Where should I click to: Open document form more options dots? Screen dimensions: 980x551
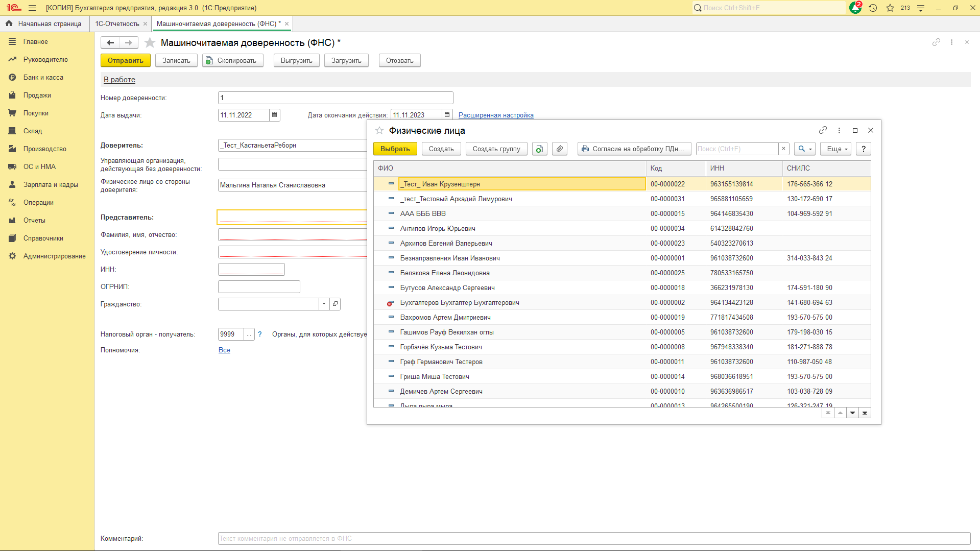click(x=951, y=42)
